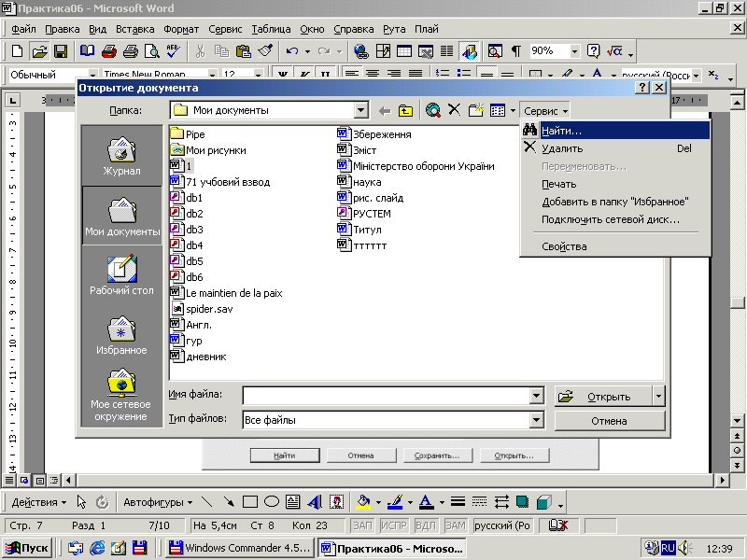Open the arrow next to Открыть button

click(658, 396)
